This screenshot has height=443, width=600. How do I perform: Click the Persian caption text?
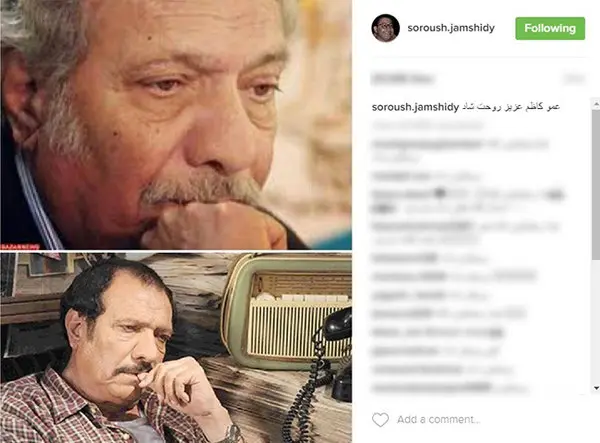[x=511, y=107]
